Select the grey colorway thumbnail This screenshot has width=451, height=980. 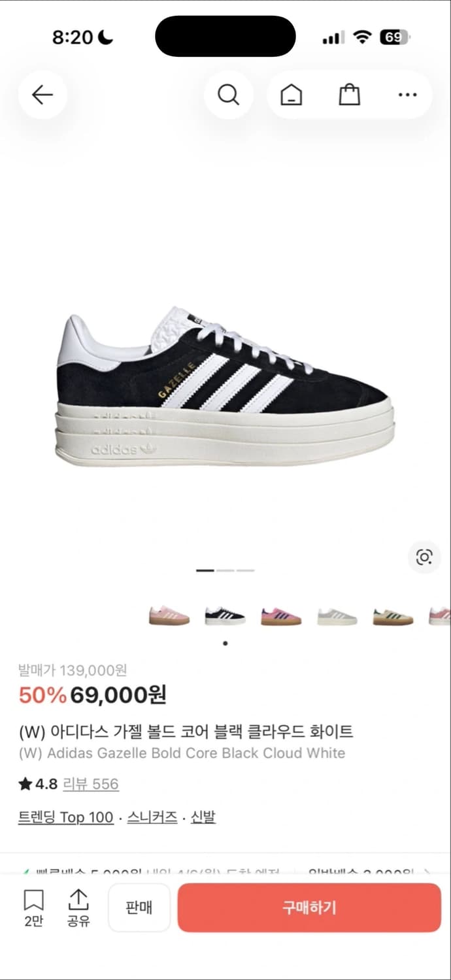pos(337,615)
